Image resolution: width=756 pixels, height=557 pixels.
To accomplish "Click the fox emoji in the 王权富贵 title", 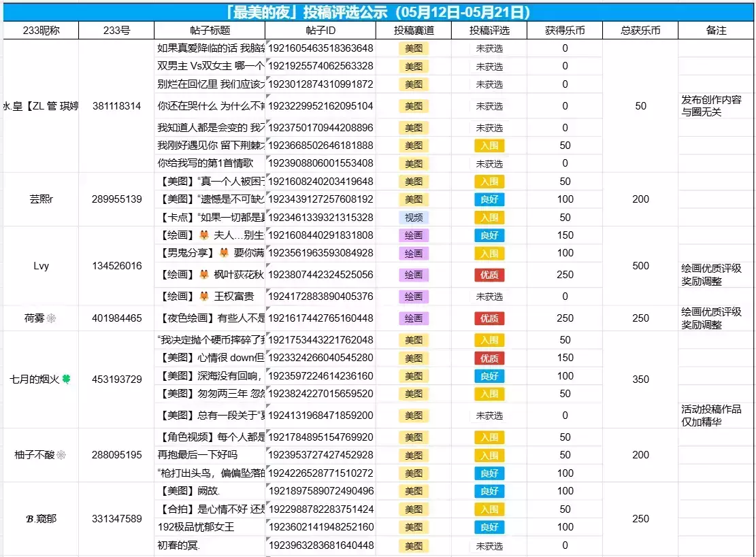I will click(x=204, y=297).
